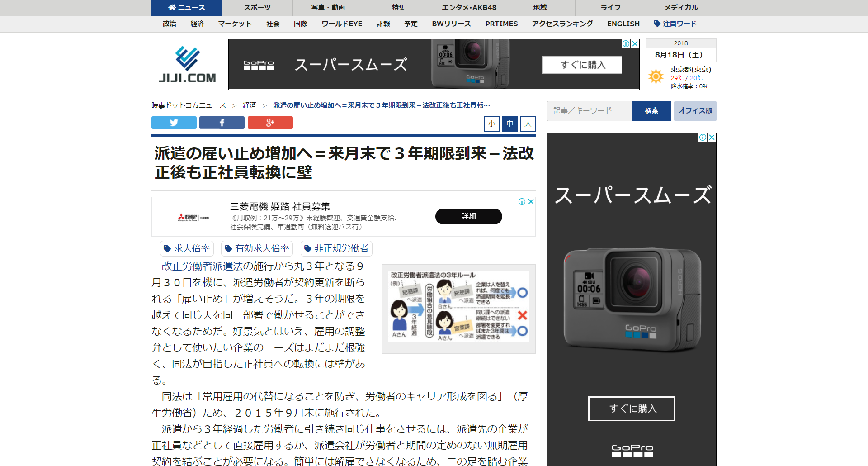
Task: Click the 検索 search button
Action: (651, 111)
